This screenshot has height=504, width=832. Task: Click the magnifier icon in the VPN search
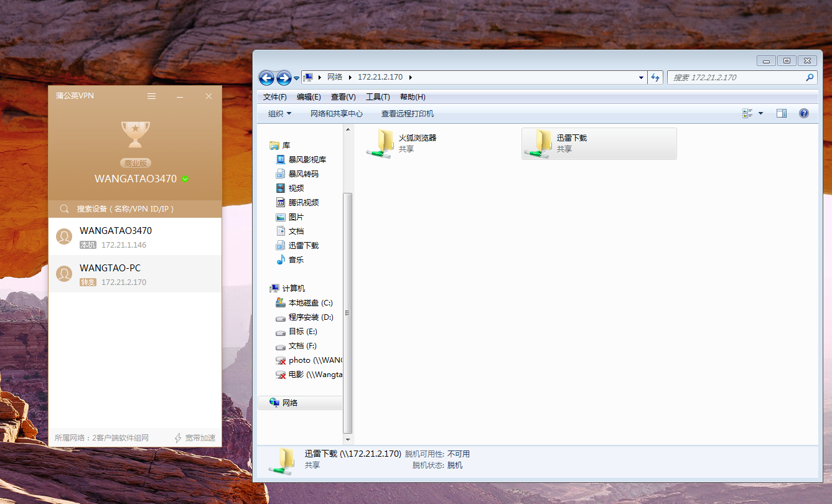point(64,209)
